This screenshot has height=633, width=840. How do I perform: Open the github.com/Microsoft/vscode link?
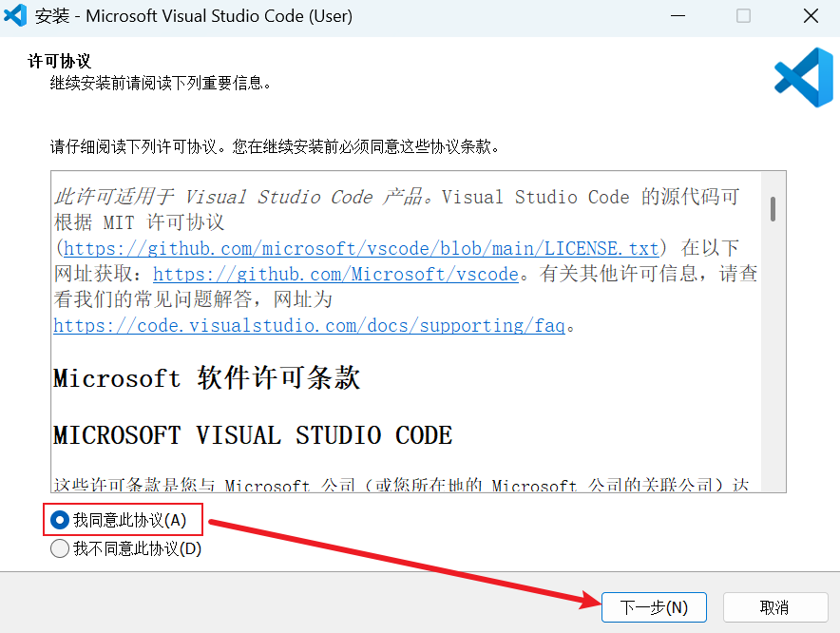point(335,275)
